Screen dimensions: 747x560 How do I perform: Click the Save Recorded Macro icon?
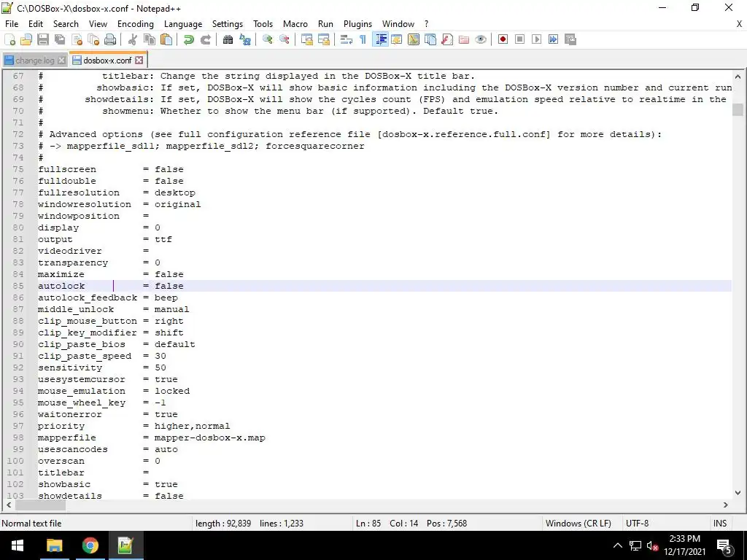pos(570,39)
